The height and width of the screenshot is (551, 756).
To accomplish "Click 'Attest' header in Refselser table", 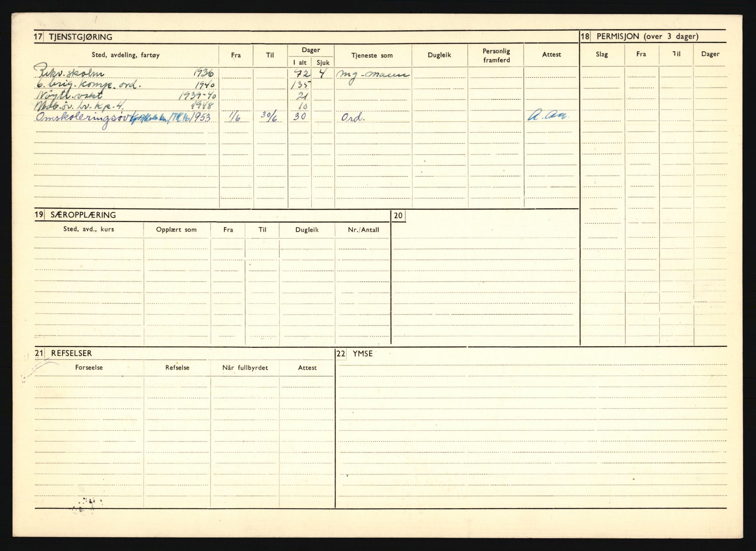I will 307,367.
